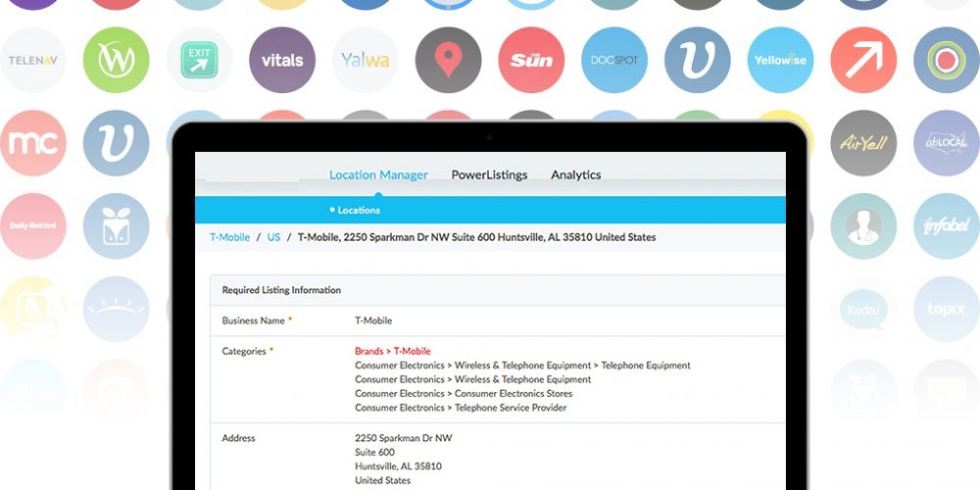Open the PowerListings tab
This screenshot has width=980, height=490.
tap(489, 175)
